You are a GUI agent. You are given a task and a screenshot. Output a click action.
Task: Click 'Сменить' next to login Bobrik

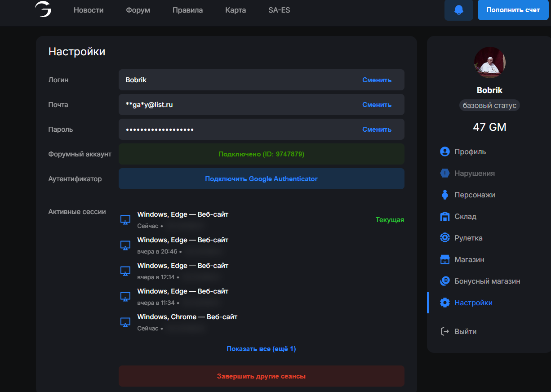pyautogui.click(x=377, y=80)
